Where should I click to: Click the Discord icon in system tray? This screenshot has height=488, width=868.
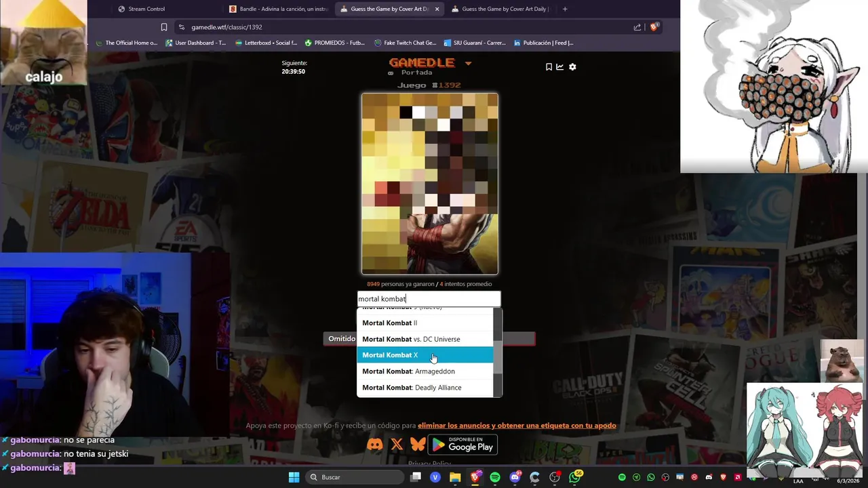(709, 477)
